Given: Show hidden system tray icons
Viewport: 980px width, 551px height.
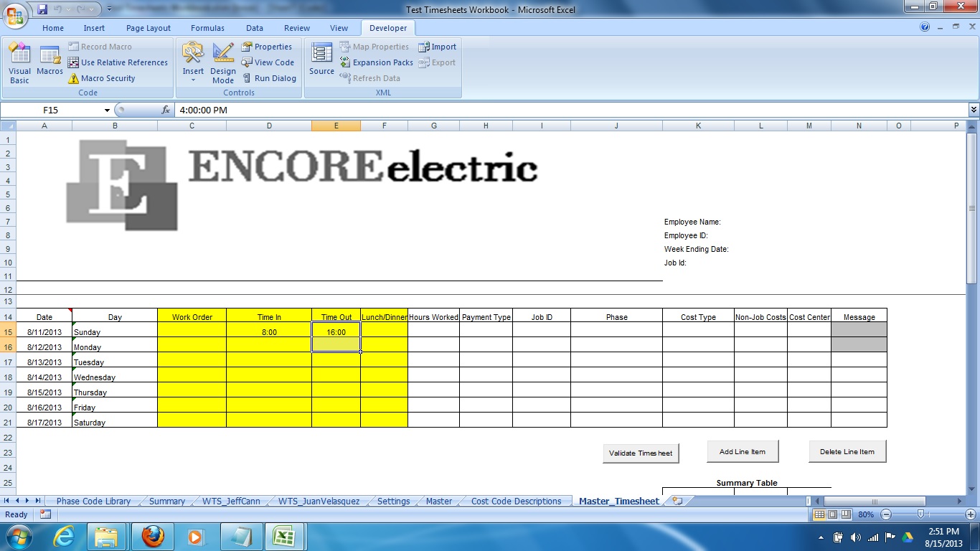Looking at the screenshot, I should (x=821, y=537).
